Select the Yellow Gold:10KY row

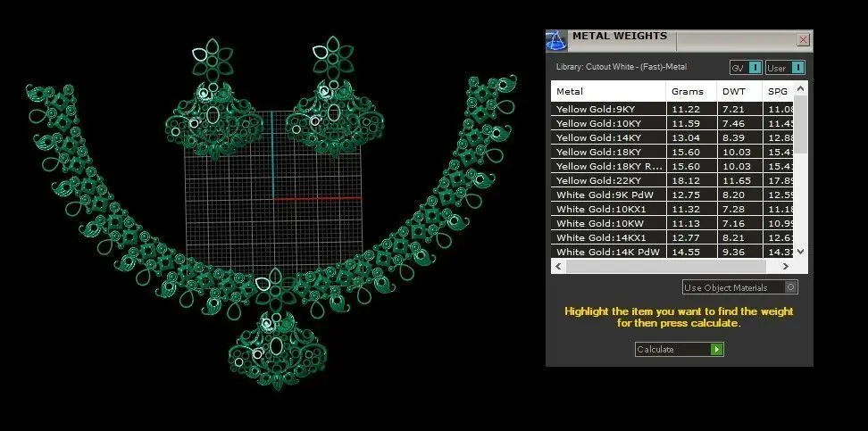pos(672,123)
